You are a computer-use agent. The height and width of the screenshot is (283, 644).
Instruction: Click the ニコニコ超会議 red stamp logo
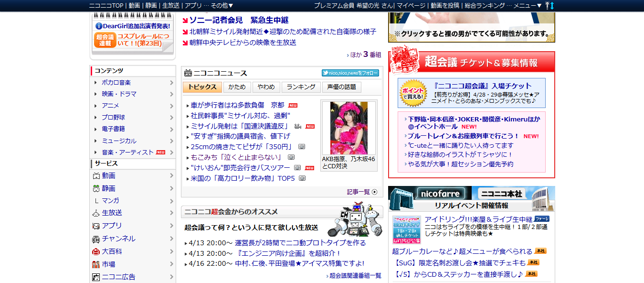click(x=405, y=60)
